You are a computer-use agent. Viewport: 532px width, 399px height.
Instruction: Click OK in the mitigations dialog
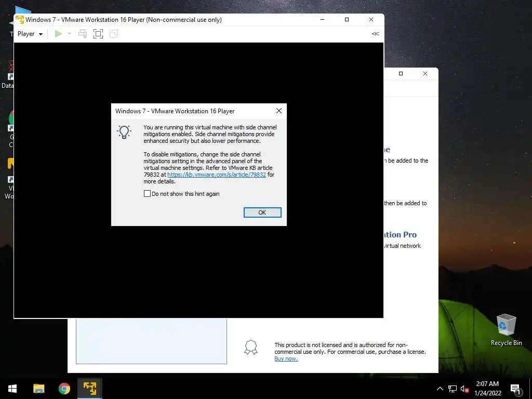tap(262, 212)
